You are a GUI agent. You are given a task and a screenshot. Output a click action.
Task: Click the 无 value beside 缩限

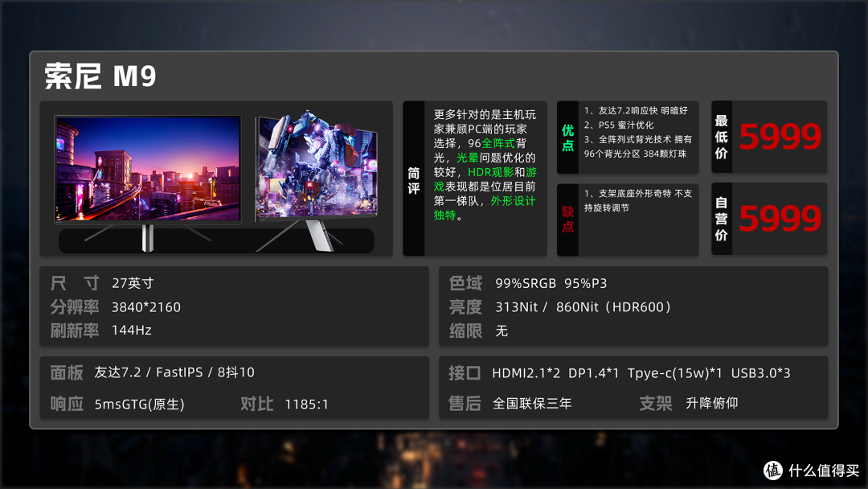tap(502, 331)
